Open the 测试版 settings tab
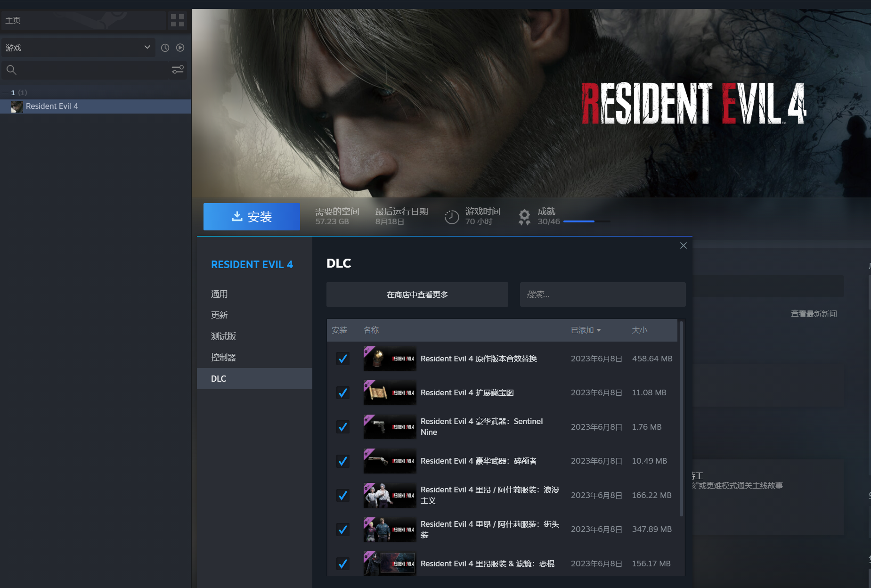The height and width of the screenshot is (588, 871). tap(254, 336)
